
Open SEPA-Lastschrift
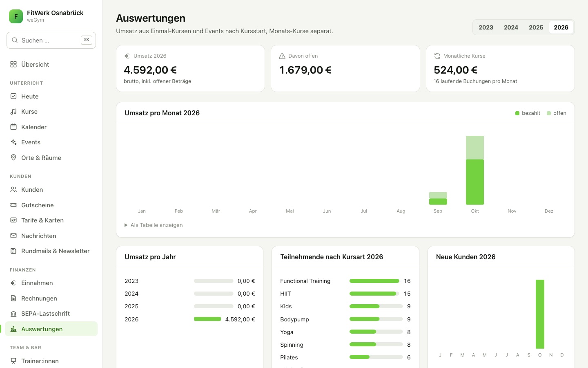point(51,313)
